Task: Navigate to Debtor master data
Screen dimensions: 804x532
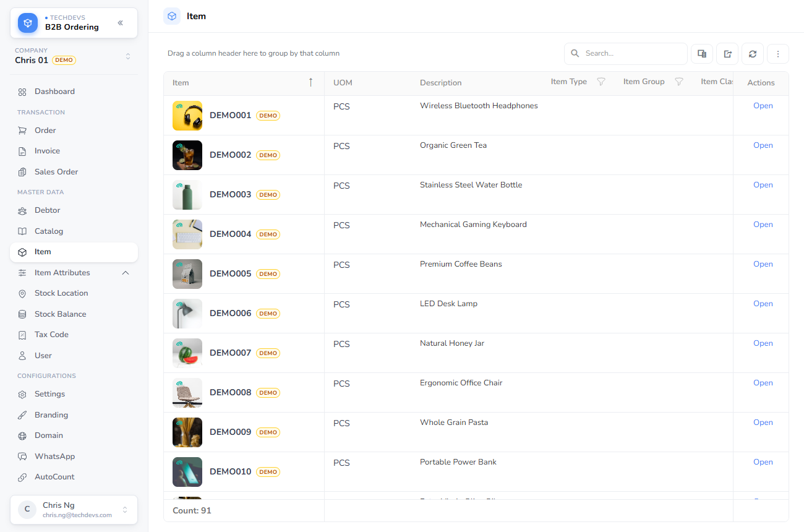Action: [74, 210]
